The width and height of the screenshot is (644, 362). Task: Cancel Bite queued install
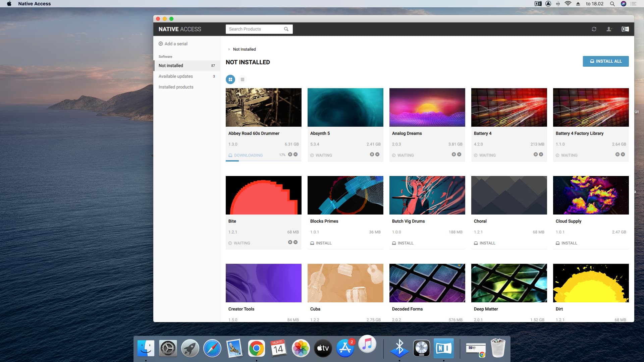point(296,242)
